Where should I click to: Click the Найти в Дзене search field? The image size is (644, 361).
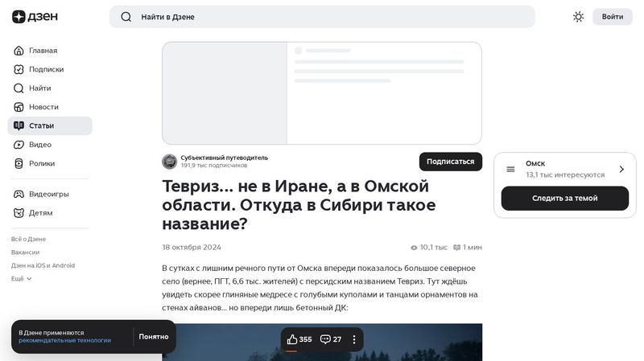coord(330,17)
